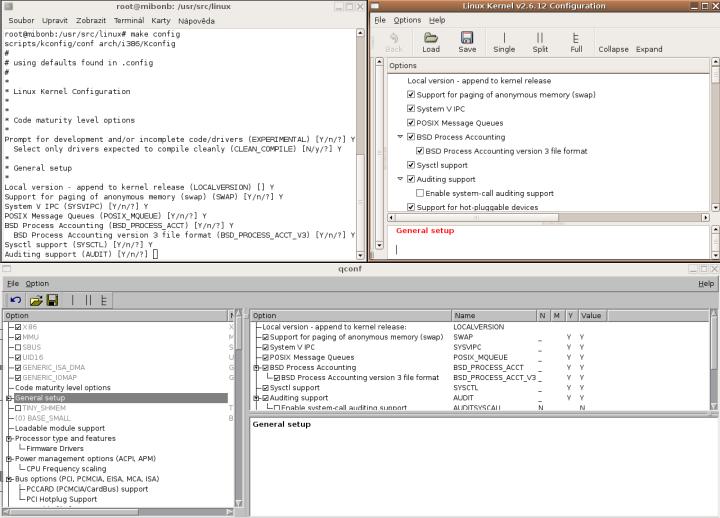
Task: Click the save floppy icon in qconf
Action: coord(52,300)
